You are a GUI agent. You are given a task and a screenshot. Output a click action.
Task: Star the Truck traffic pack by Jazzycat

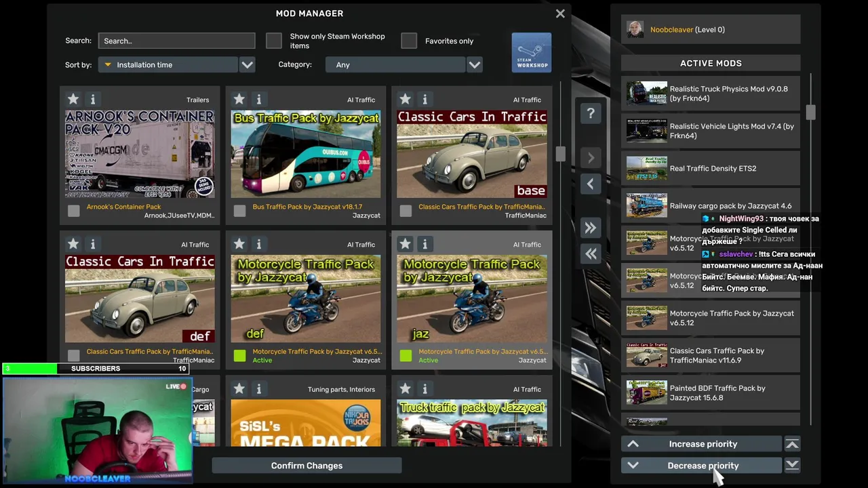coord(405,389)
